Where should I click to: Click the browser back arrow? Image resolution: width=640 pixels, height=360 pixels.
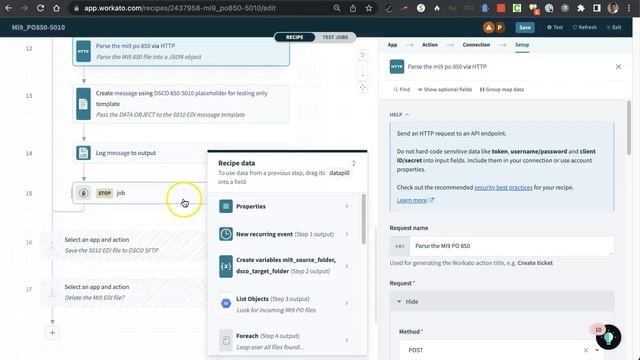click(x=8, y=8)
